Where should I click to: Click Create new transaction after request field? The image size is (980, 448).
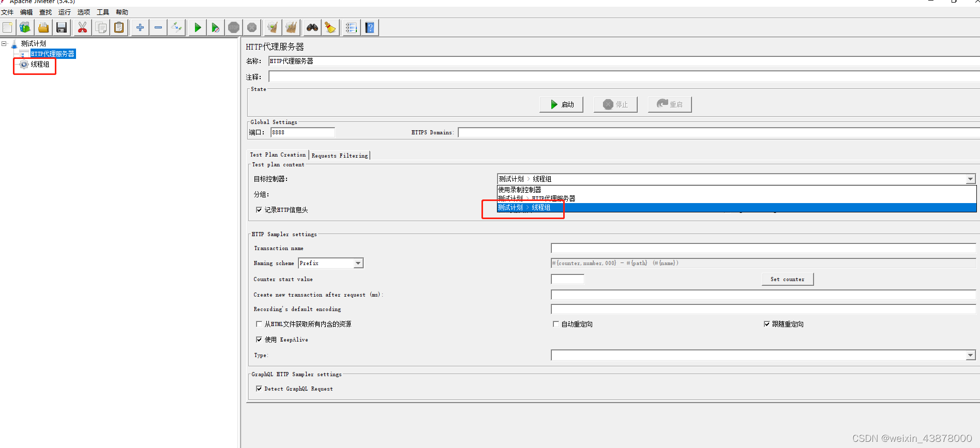[x=763, y=295]
